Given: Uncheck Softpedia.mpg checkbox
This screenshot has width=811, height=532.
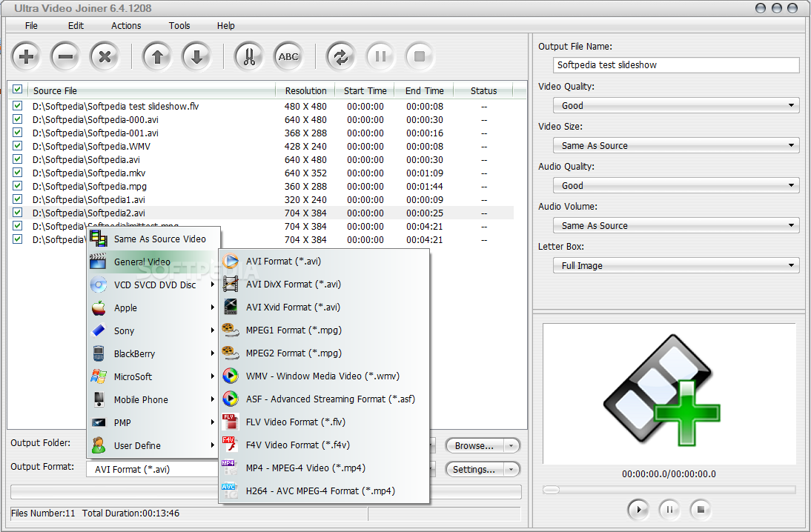Looking at the screenshot, I should [17, 185].
